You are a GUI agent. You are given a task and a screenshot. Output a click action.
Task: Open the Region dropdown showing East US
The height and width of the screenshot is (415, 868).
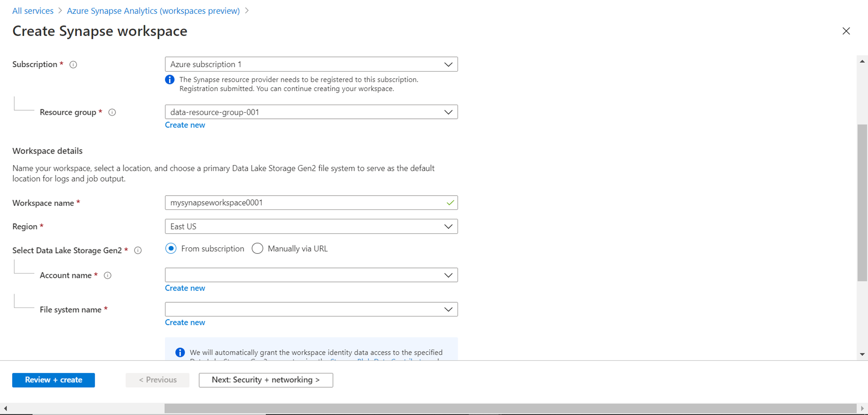311,226
